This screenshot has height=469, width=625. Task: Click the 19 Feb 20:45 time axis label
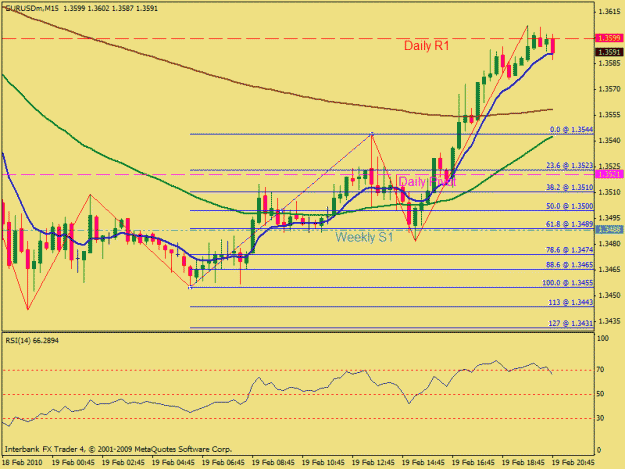(573, 463)
